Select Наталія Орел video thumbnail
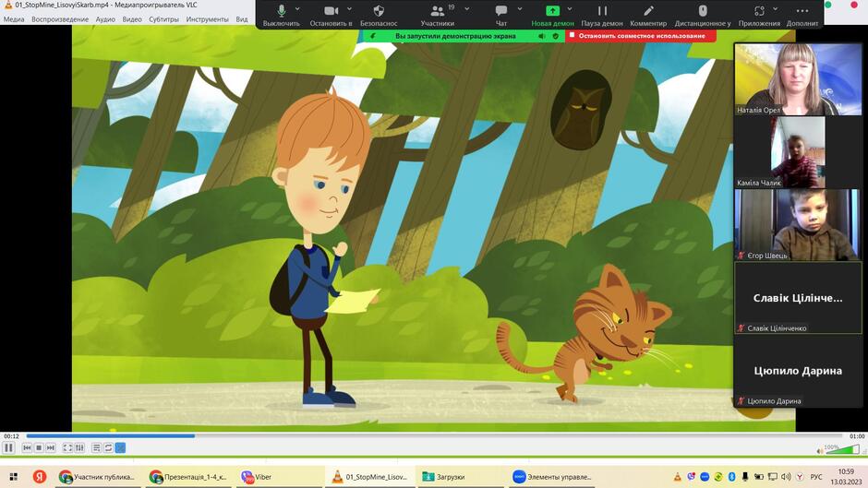The height and width of the screenshot is (488, 868). 798,79
